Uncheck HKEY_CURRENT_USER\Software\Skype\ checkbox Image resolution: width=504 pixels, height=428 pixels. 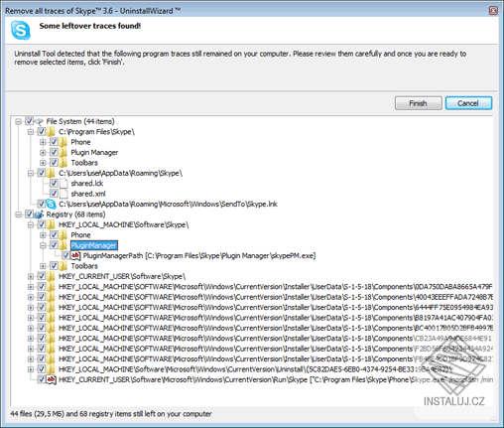point(42,276)
